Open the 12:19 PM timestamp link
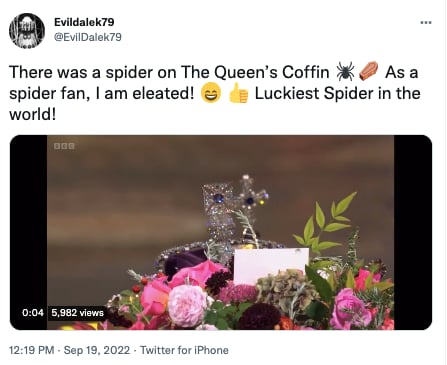The image size is (447, 365). click(x=31, y=350)
